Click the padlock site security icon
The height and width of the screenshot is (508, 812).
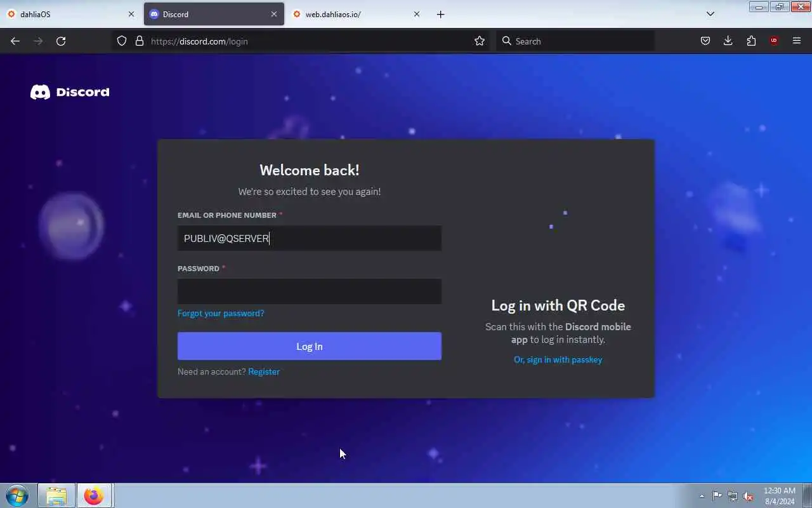[140, 41]
